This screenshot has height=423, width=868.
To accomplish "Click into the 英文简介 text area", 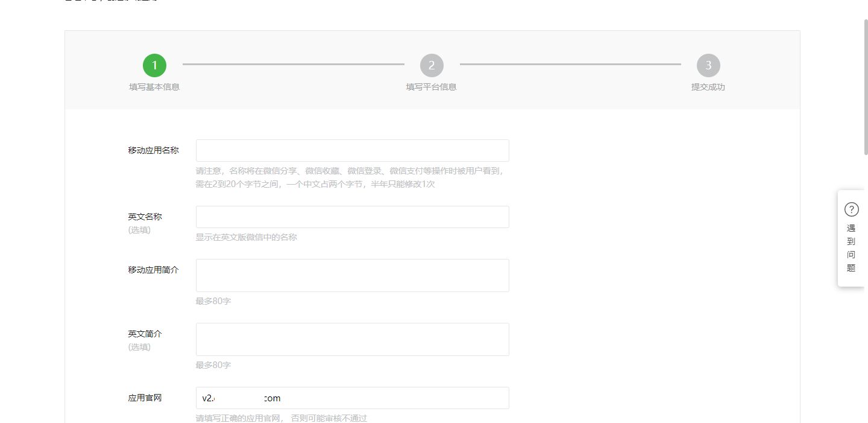I will 352,339.
